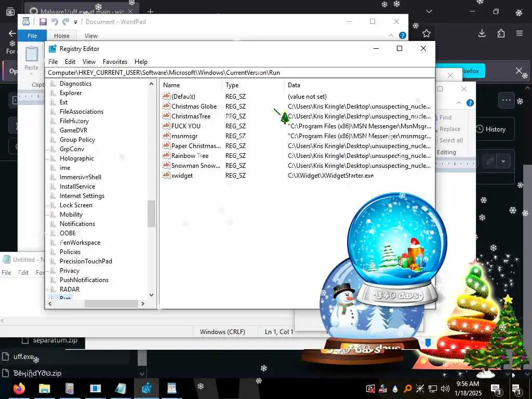Switch to the WordPad View tab
The image size is (532, 399).
click(91, 36)
